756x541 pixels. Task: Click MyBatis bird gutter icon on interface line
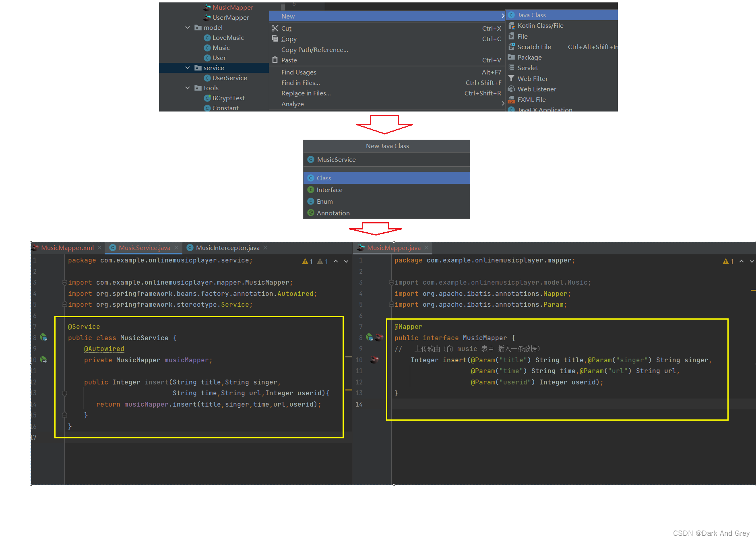[x=379, y=337]
